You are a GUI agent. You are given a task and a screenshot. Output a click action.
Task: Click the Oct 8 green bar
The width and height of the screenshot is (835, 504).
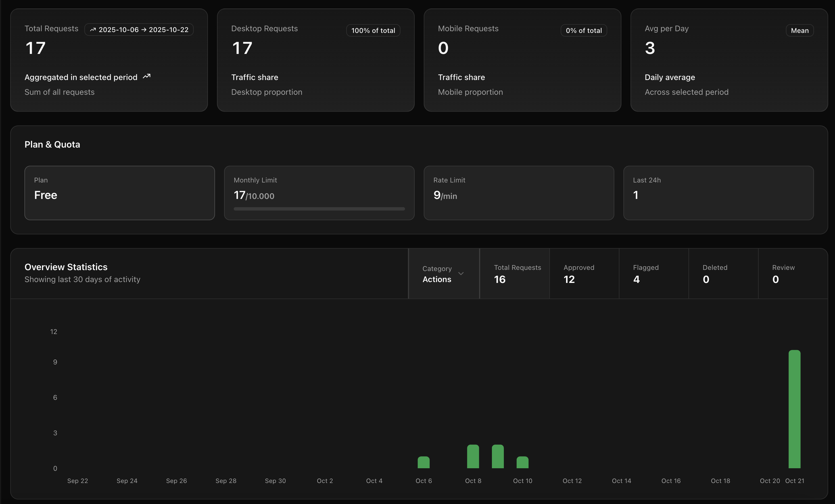[473, 457]
